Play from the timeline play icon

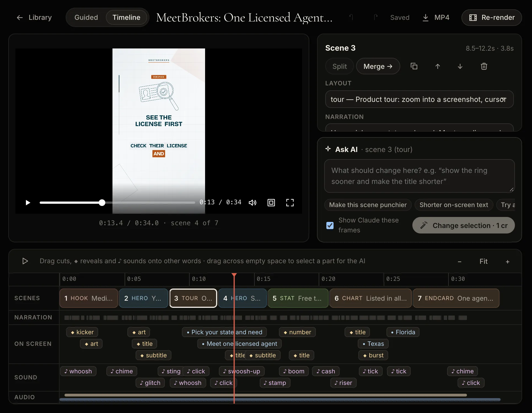[x=25, y=261]
